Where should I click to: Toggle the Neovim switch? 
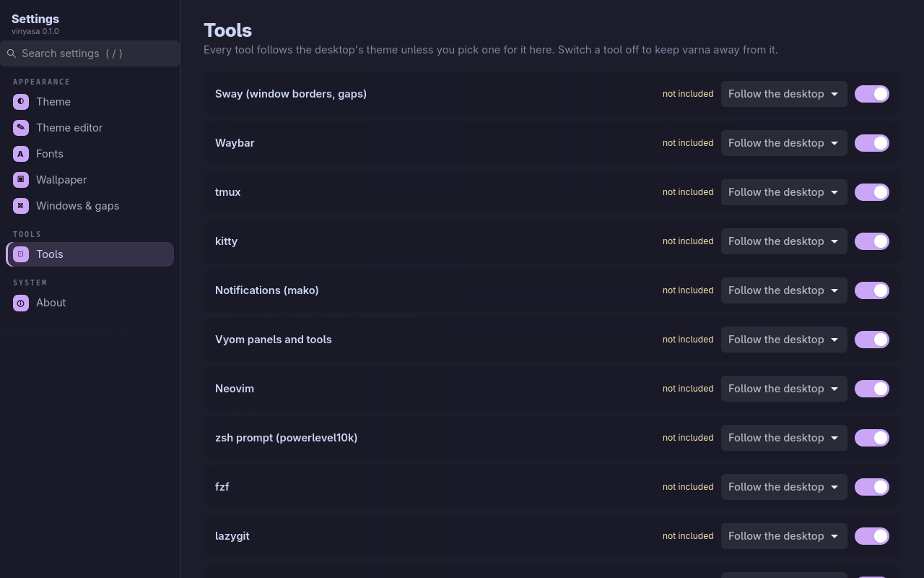(x=872, y=389)
